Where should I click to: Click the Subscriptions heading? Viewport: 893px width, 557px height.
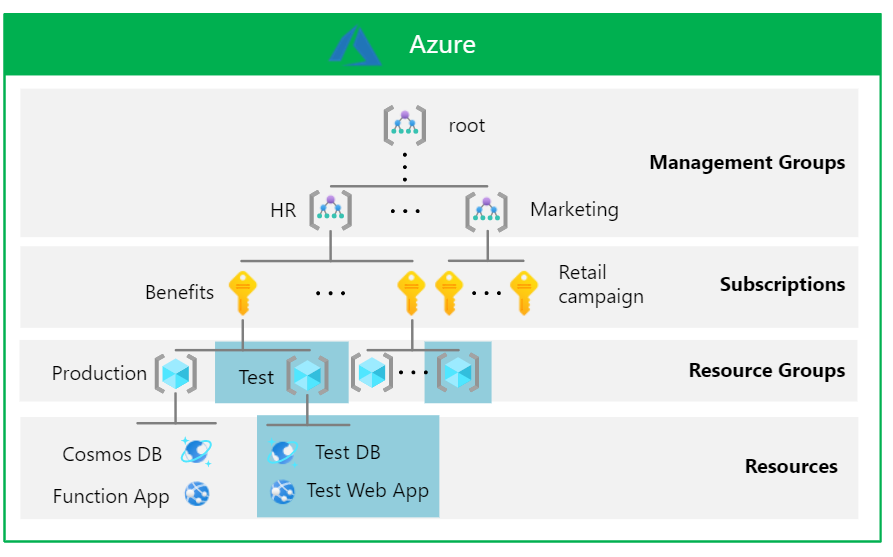coord(782,284)
